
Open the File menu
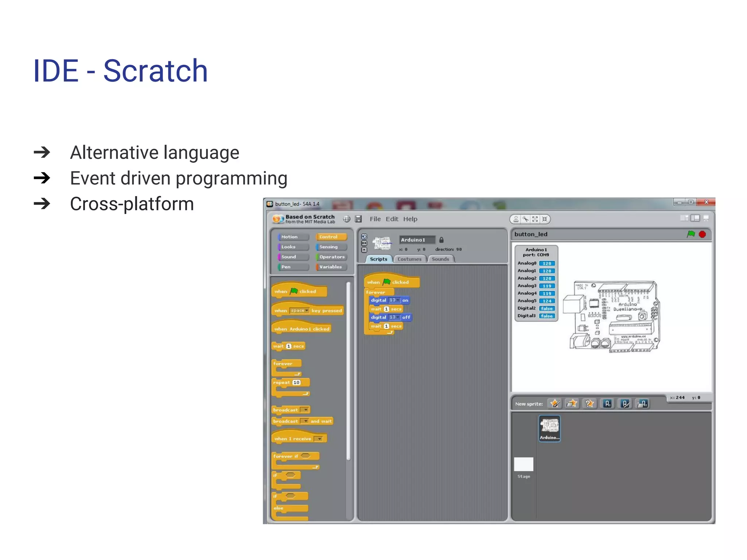tap(375, 219)
